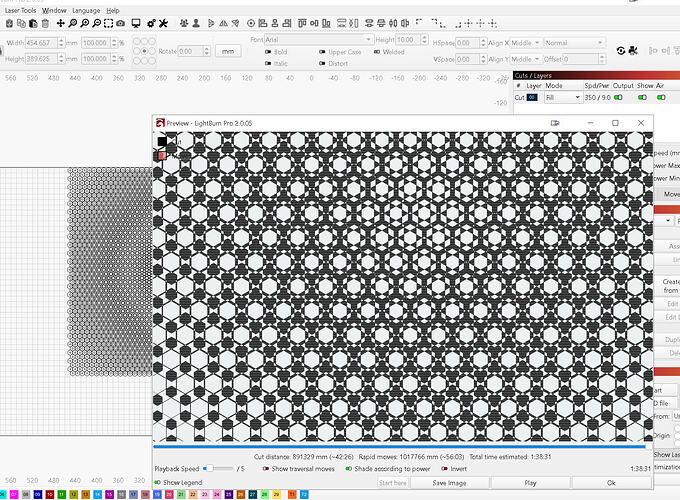The image size is (680, 500).
Task: Click the mm units toggle button
Action: pyautogui.click(x=228, y=51)
